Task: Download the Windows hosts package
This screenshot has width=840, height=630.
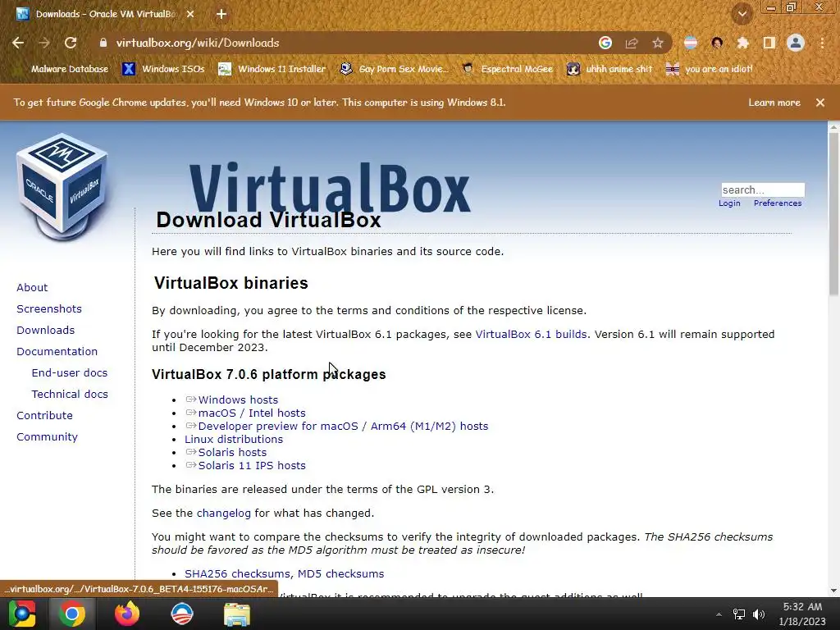Action: [x=238, y=400]
